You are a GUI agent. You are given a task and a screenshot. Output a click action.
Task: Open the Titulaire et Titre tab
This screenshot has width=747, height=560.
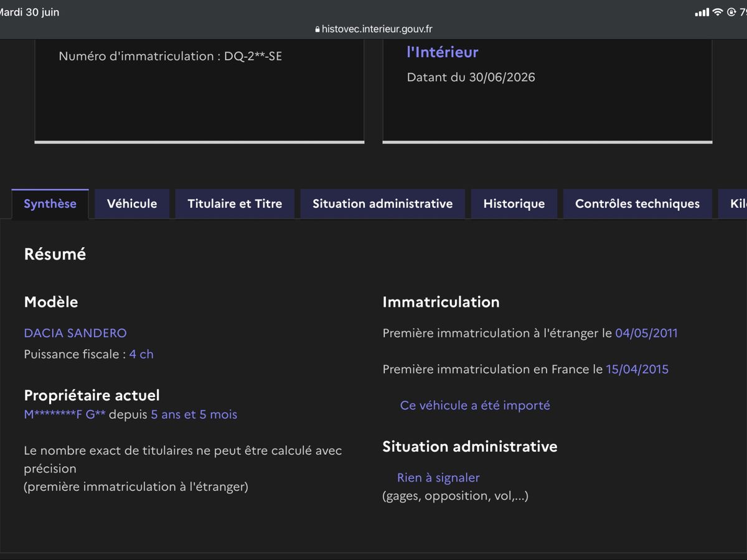click(235, 203)
